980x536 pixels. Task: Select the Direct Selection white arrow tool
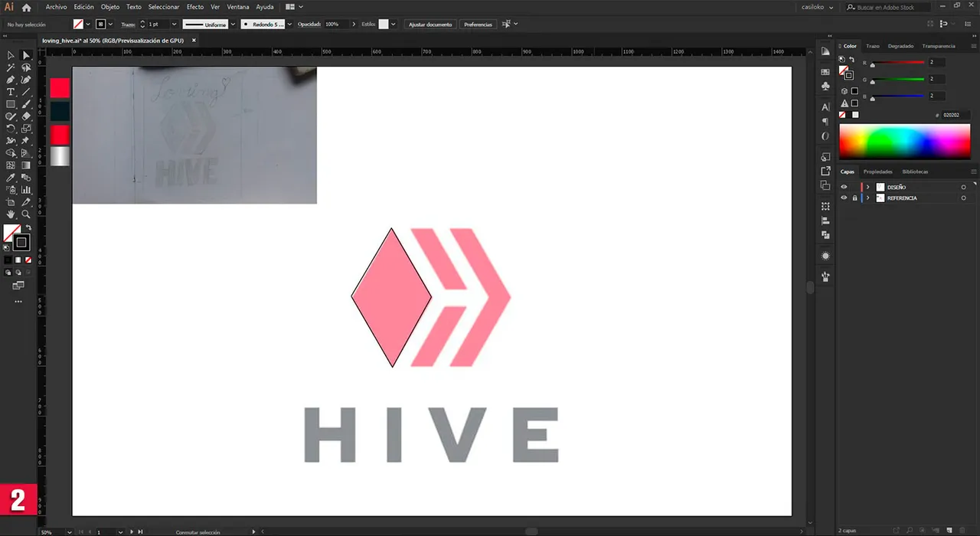click(26, 55)
